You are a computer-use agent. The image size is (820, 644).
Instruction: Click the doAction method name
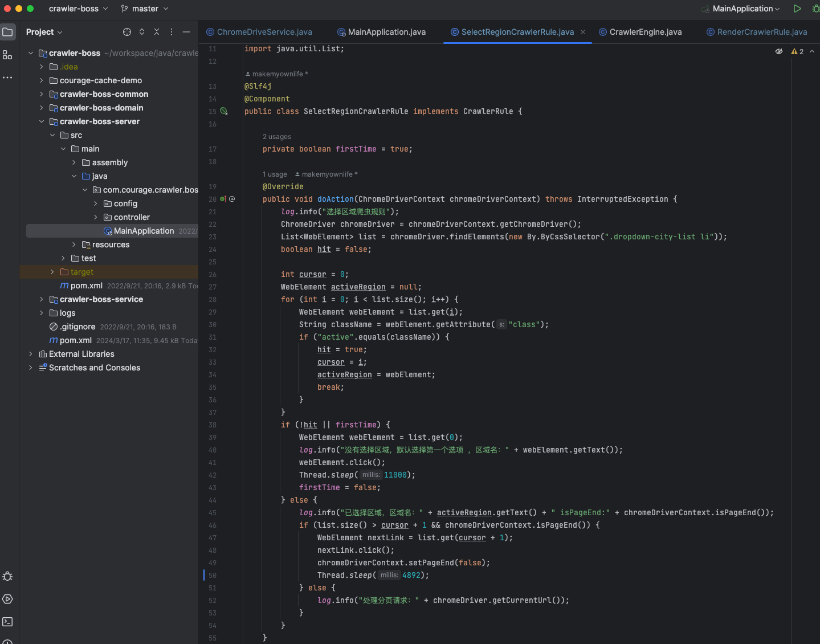[336, 199]
